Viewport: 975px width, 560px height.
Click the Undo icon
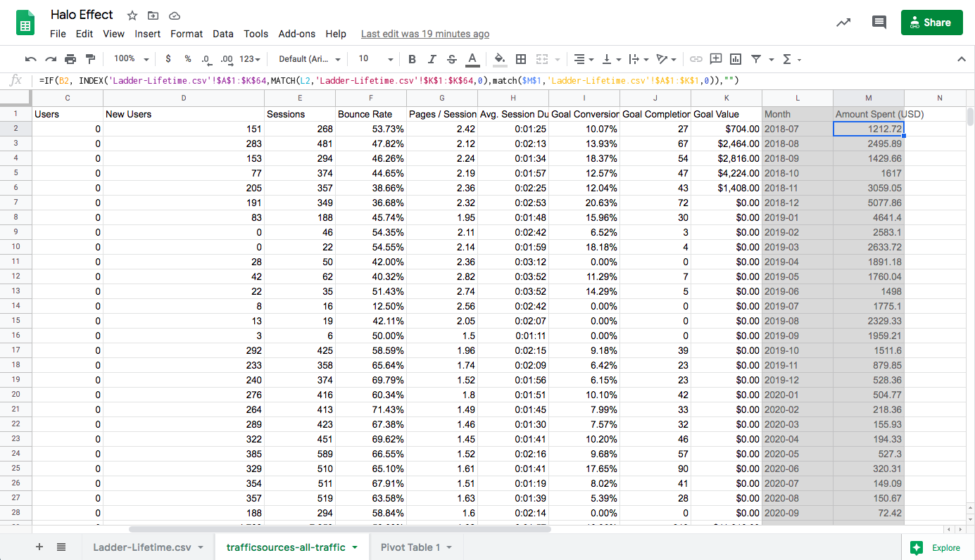tap(31, 59)
